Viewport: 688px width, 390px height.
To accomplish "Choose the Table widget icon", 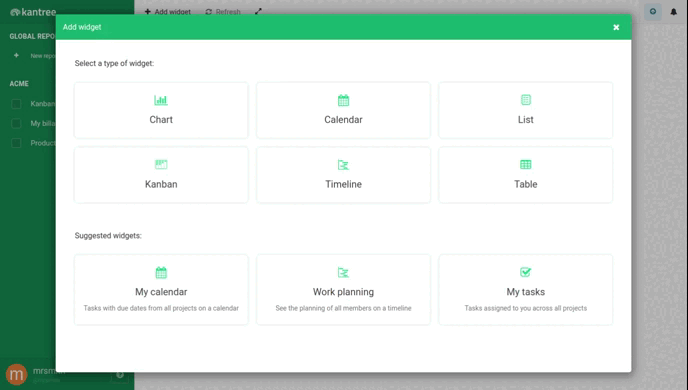I will pos(526,165).
